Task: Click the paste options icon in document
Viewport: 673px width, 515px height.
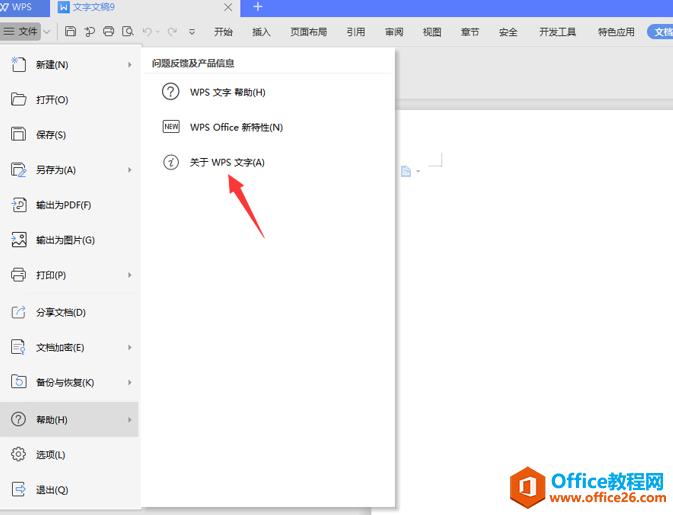Action: click(406, 171)
